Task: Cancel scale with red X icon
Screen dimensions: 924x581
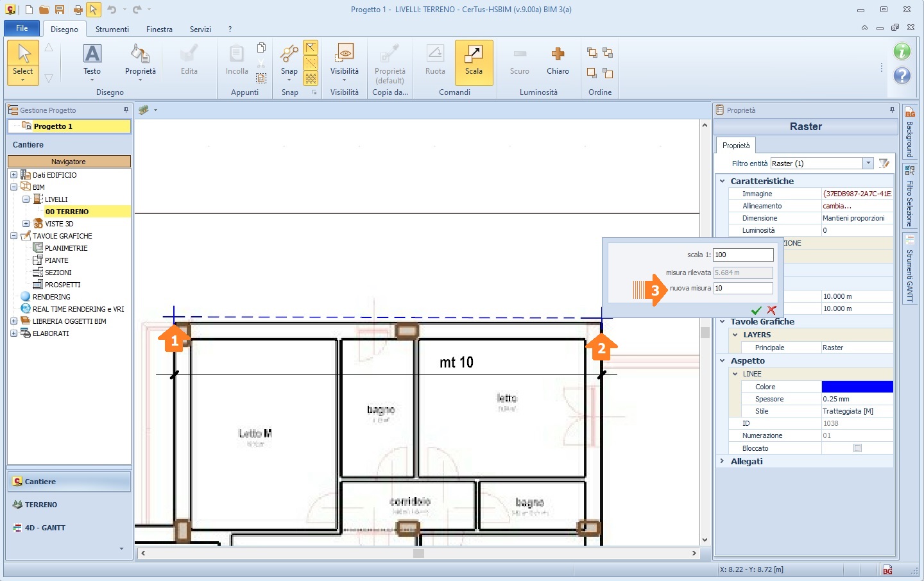Action: pyautogui.click(x=771, y=310)
